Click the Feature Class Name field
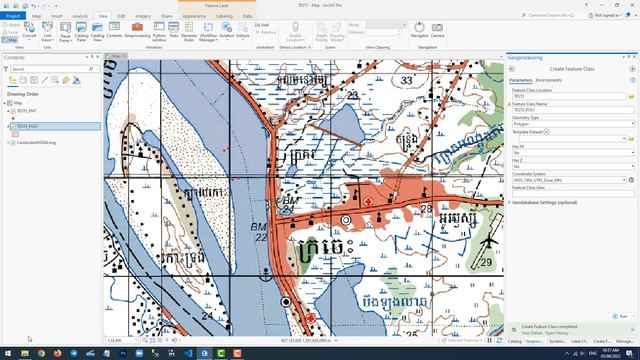Image resolution: width=640 pixels, height=360 pixels. (573, 110)
